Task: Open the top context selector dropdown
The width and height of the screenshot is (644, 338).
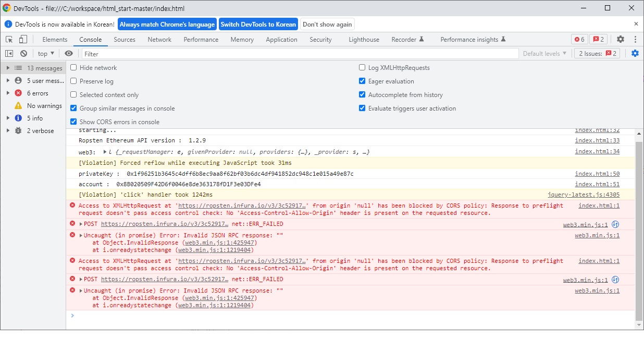Action: click(46, 54)
